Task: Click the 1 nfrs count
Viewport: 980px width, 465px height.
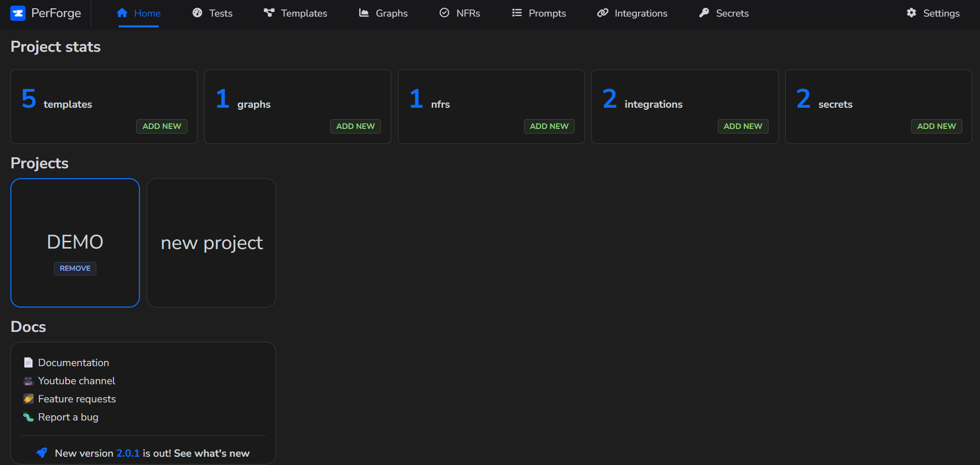Action: click(x=416, y=98)
